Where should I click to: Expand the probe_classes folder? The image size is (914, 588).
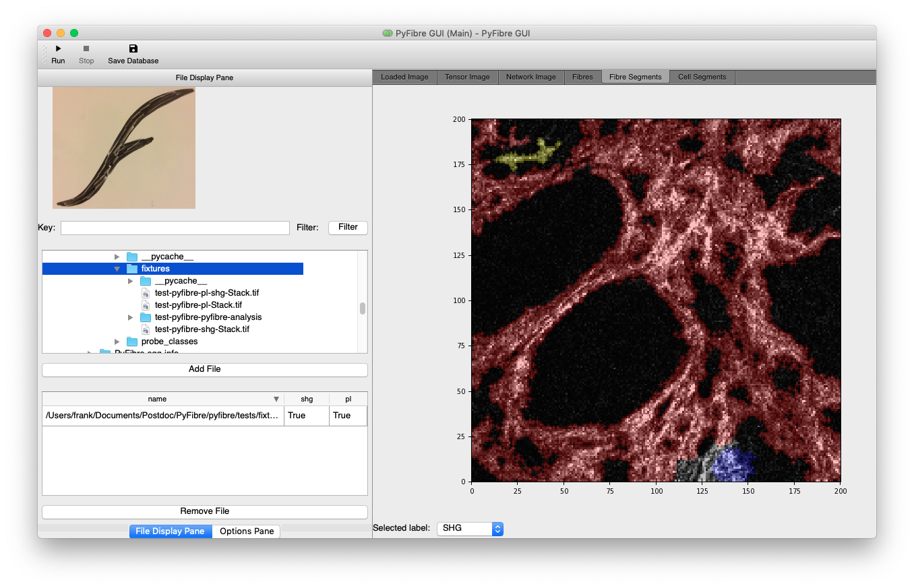[117, 341]
